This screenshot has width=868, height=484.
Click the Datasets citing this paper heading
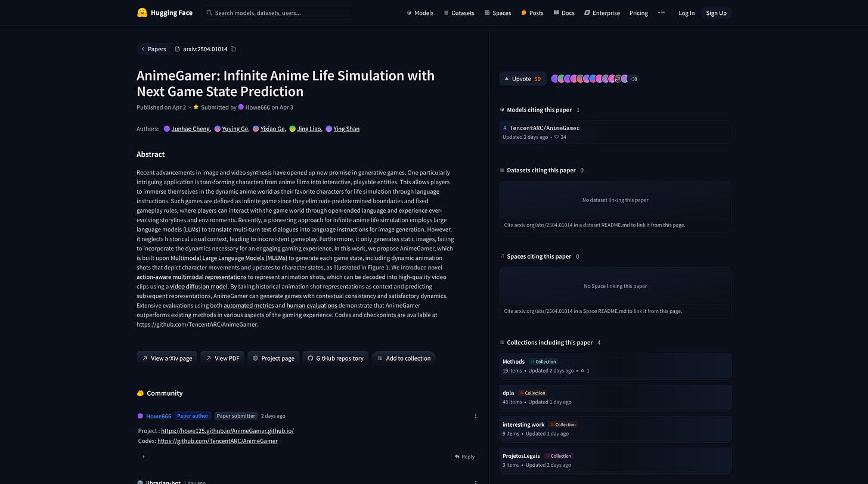point(541,170)
